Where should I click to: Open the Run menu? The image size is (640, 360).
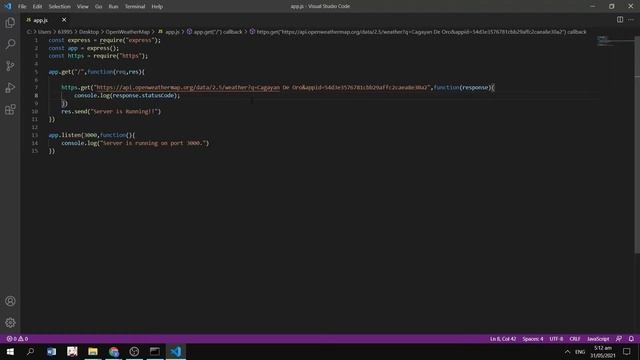[113, 7]
